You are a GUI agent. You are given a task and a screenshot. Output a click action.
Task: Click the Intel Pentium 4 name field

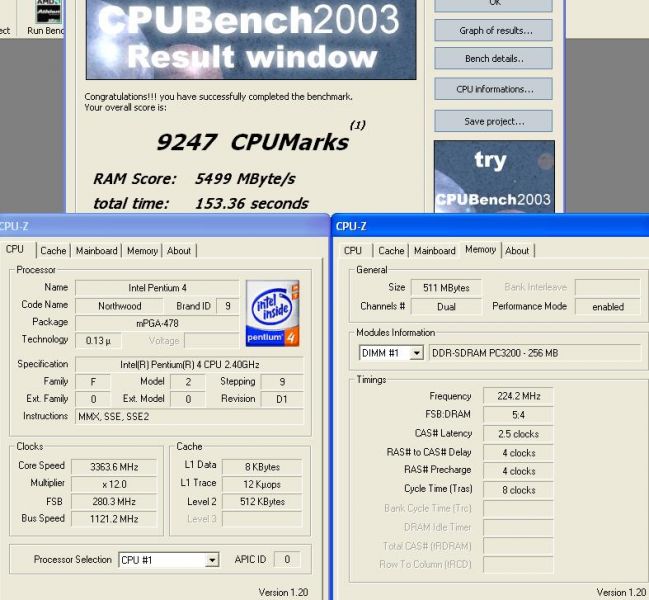tap(157, 288)
